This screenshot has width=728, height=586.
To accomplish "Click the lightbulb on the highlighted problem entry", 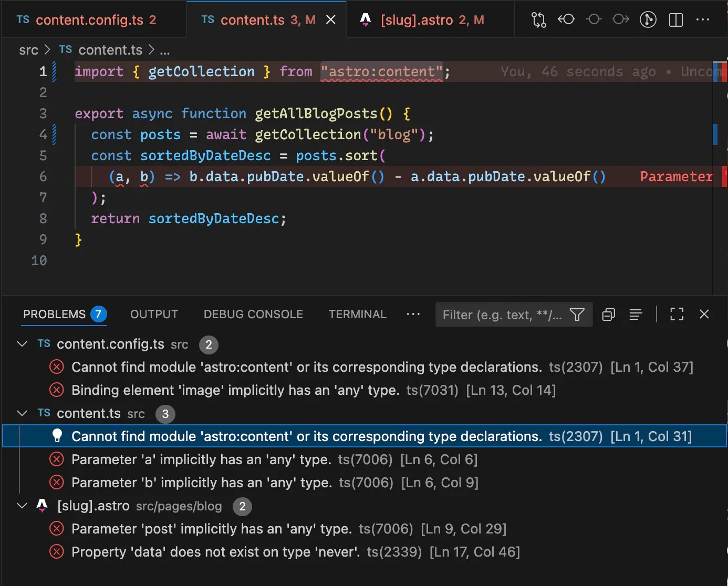I will [57, 436].
